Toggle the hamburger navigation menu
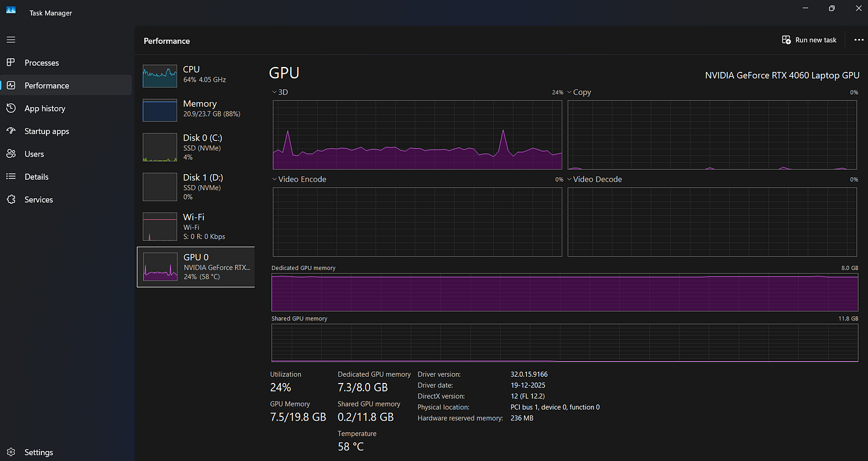Screen dimensions: 868x461 pyautogui.click(x=11, y=40)
